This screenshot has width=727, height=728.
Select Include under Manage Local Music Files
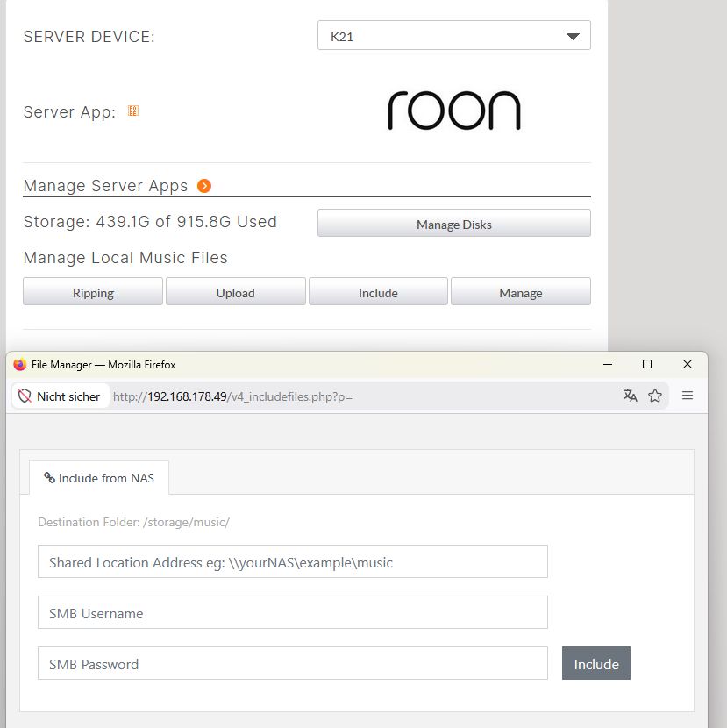pos(378,292)
